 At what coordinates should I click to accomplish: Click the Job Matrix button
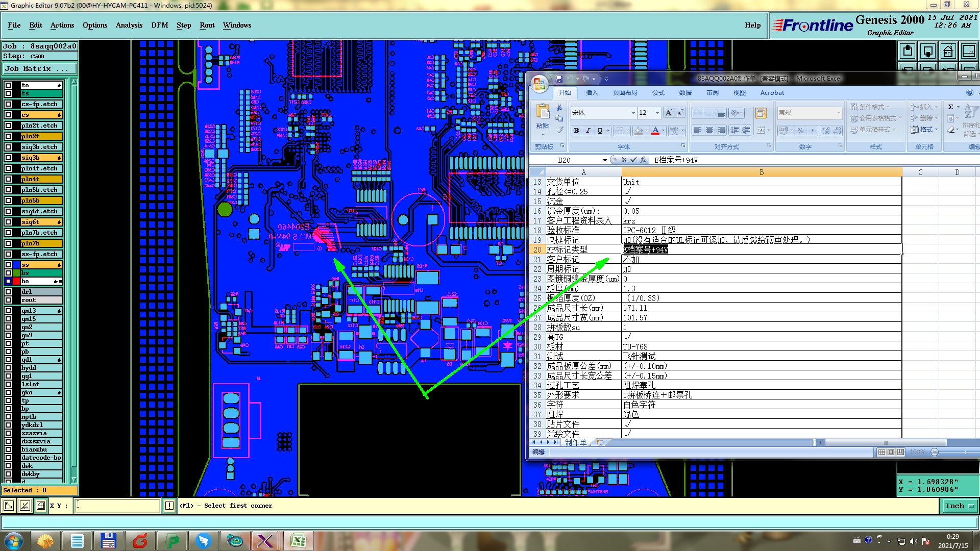pyautogui.click(x=40, y=68)
